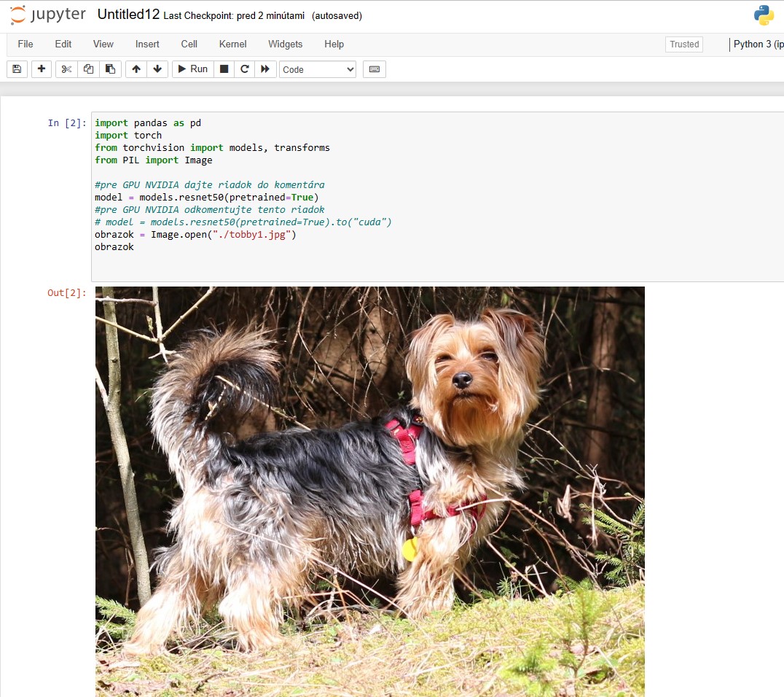The width and height of the screenshot is (784, 697).
Task: Interrupt the kernel with stop icon
Action: coord(224,69)
